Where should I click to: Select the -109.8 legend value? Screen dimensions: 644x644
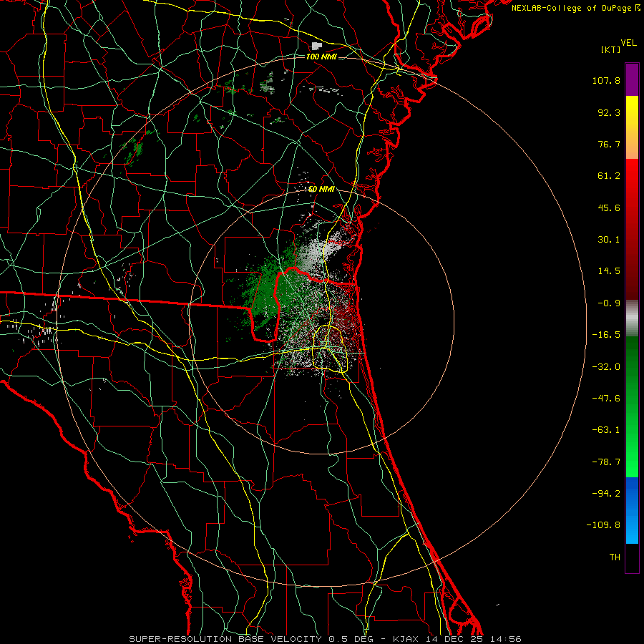603,525
